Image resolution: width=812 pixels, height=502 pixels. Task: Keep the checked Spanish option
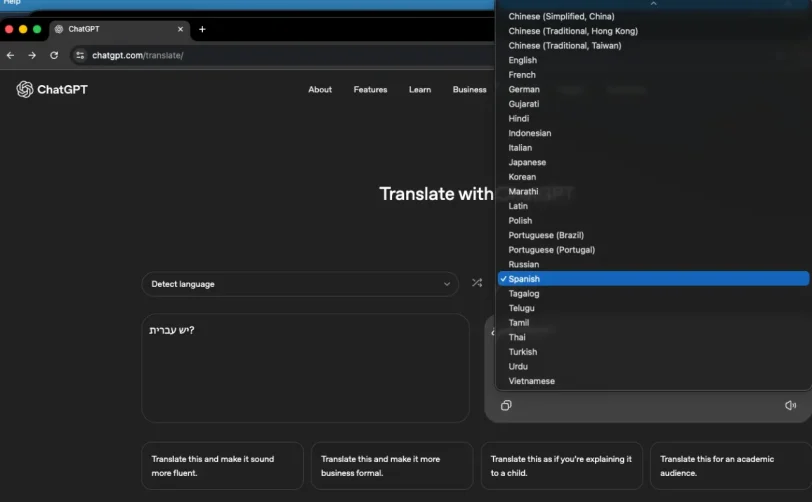[x=654, y=279]
